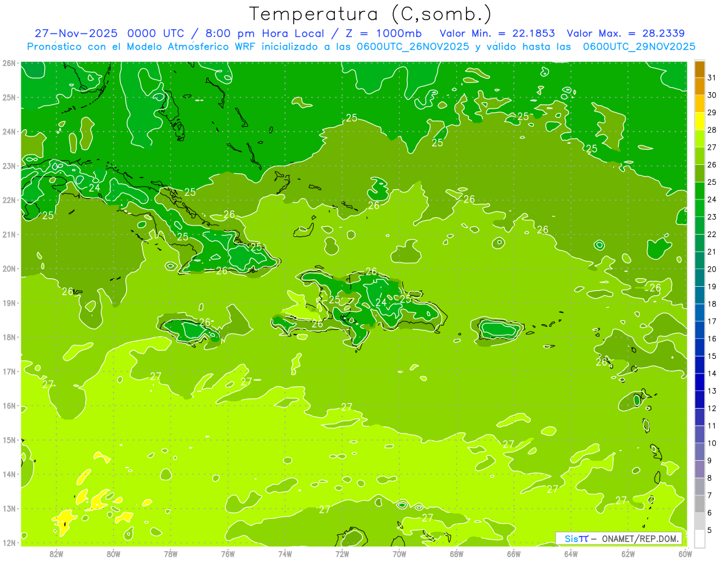Click the gray scale segment between 6 and 7
728x562 pixels.
click(x=699, y=504)
